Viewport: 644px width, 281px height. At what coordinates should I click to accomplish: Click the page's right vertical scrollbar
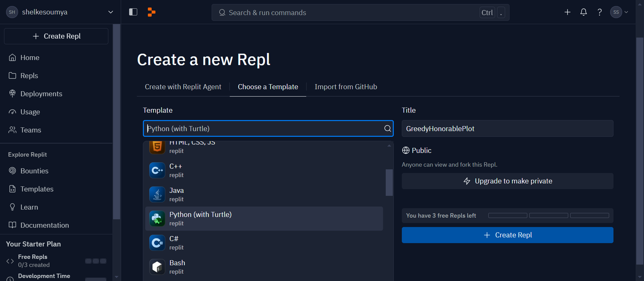[640, 151]
